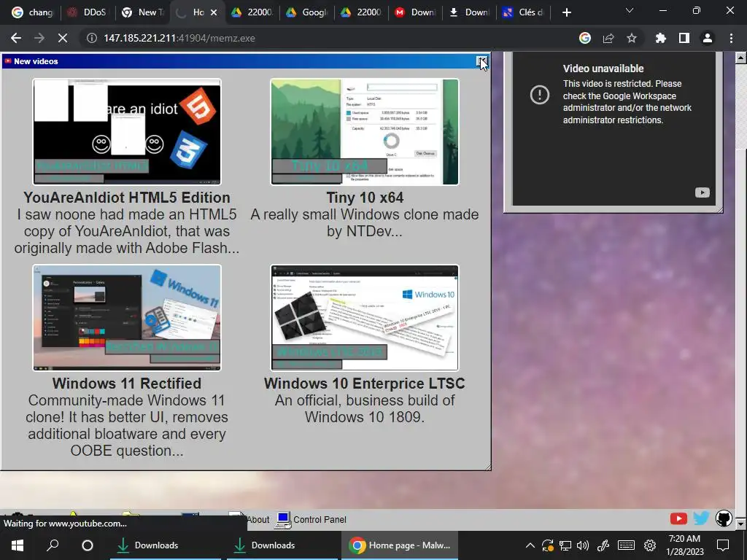Bookmark this page with the star

[x=632, y=38]
